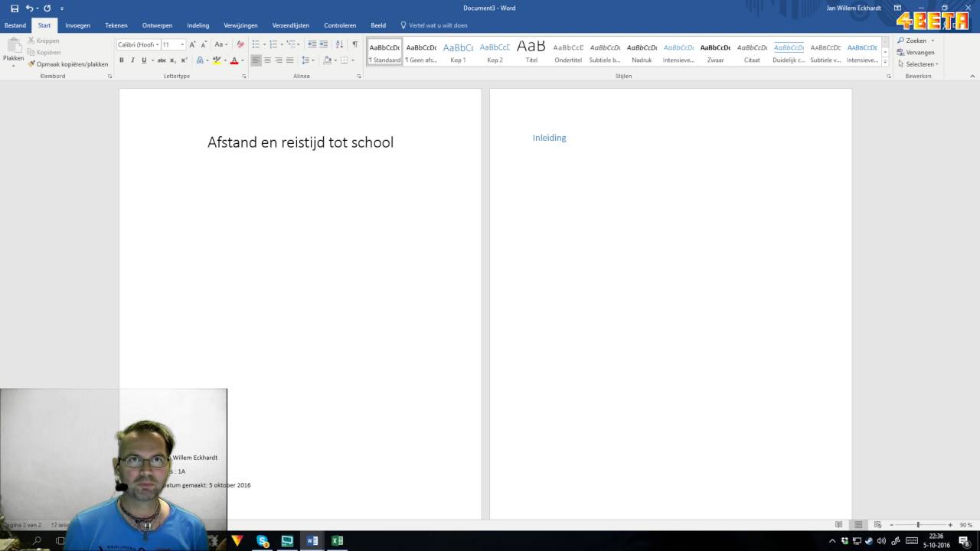Apply the Standaard style
Viewport: 980px width, 551px height.
click(x=384, y=52)
